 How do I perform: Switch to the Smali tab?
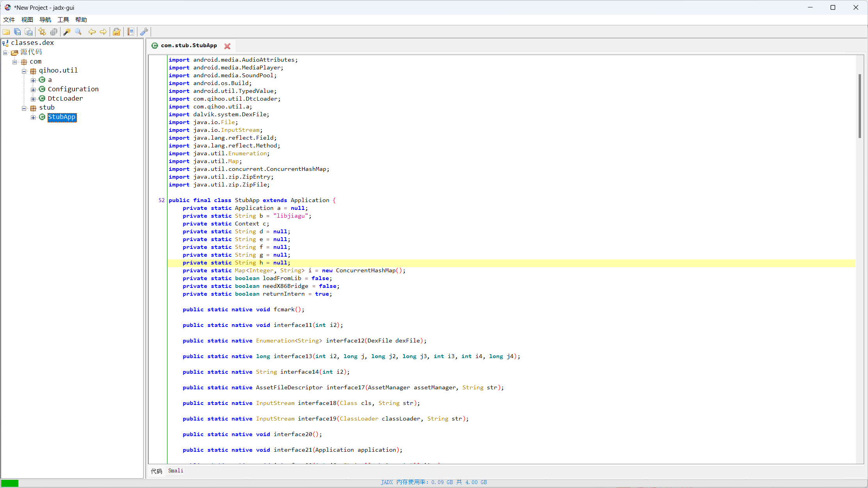[176, 471]
